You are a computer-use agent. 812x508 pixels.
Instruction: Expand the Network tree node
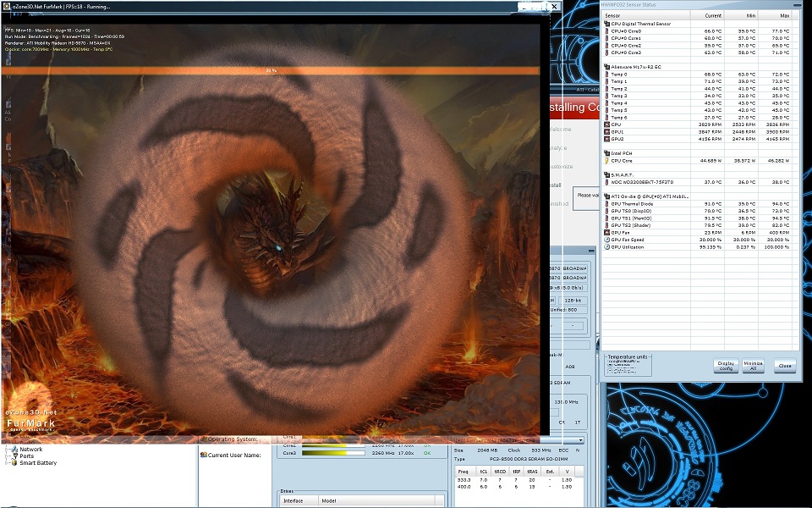pos(7,450)
